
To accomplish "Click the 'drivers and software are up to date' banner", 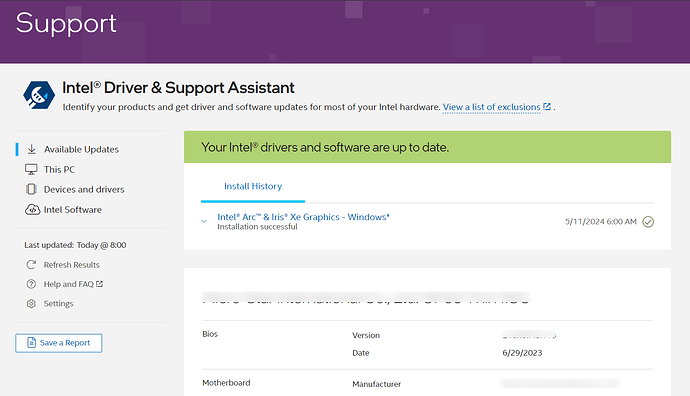I will pos(427,147).
